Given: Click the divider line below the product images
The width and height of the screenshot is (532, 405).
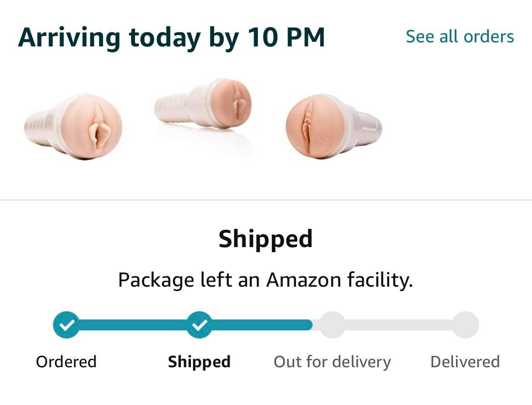Looking at the screenshot, I should click(x=266, y=198).
